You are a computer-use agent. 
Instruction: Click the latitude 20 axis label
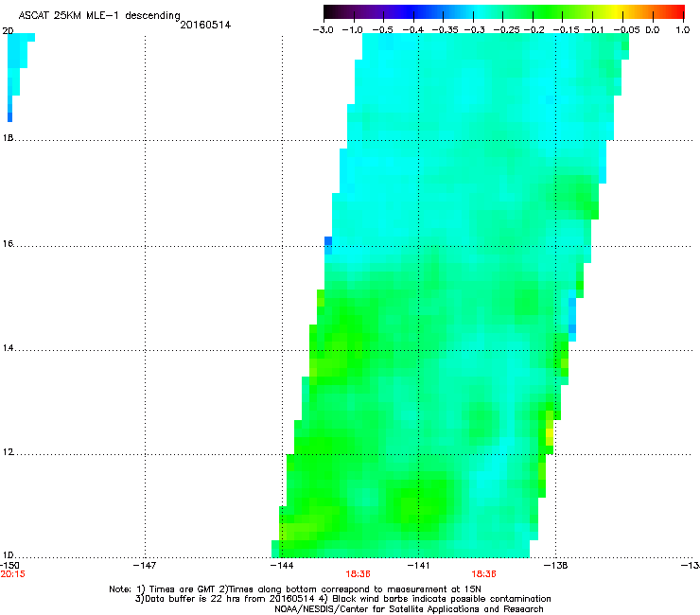8,31
